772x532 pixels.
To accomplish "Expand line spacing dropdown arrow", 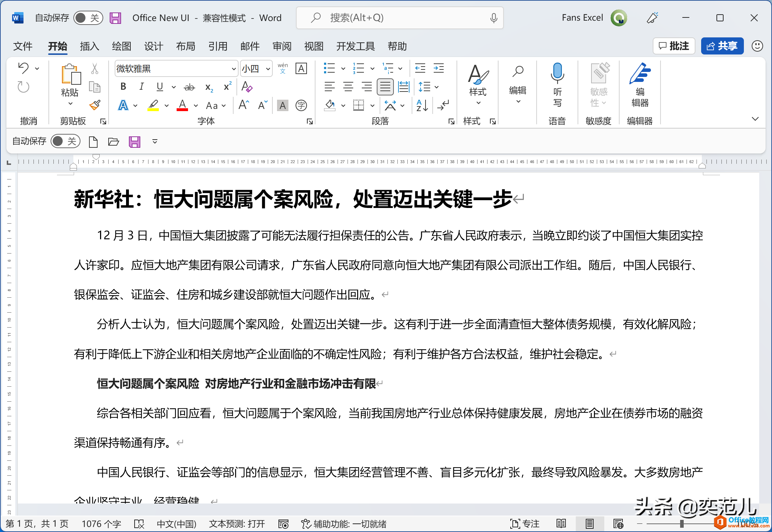I will pos(437,87).
